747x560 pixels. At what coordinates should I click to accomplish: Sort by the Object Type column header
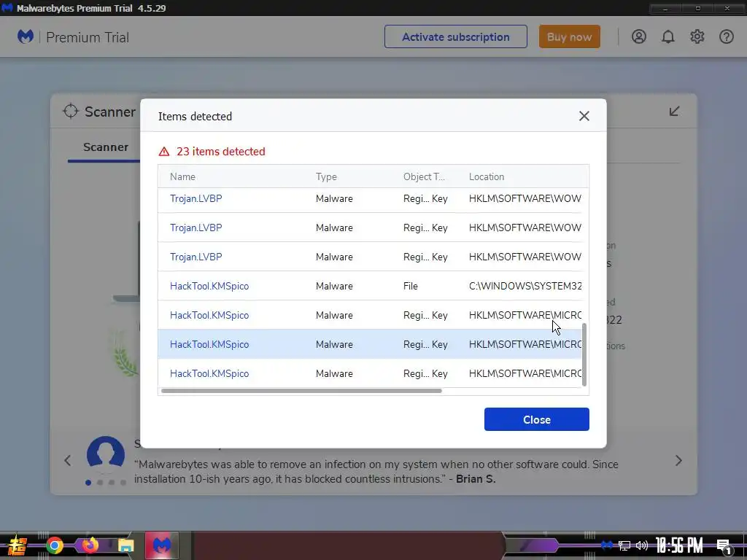(424, 176)
